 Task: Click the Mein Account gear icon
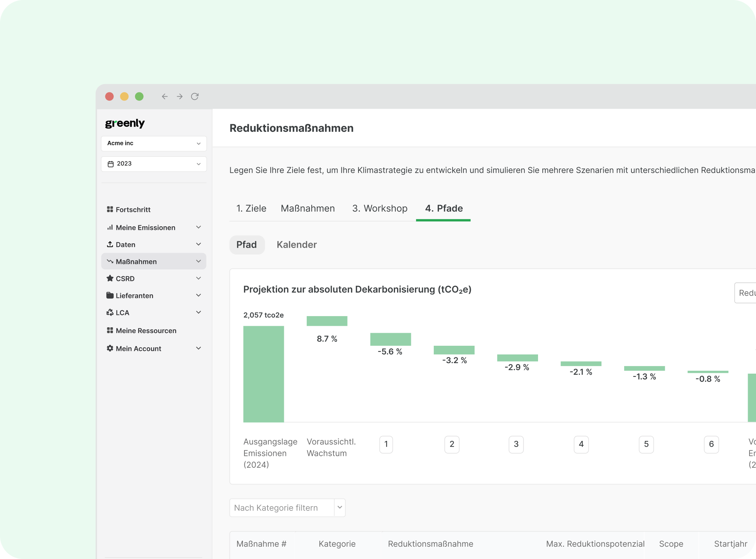[110, 348]
